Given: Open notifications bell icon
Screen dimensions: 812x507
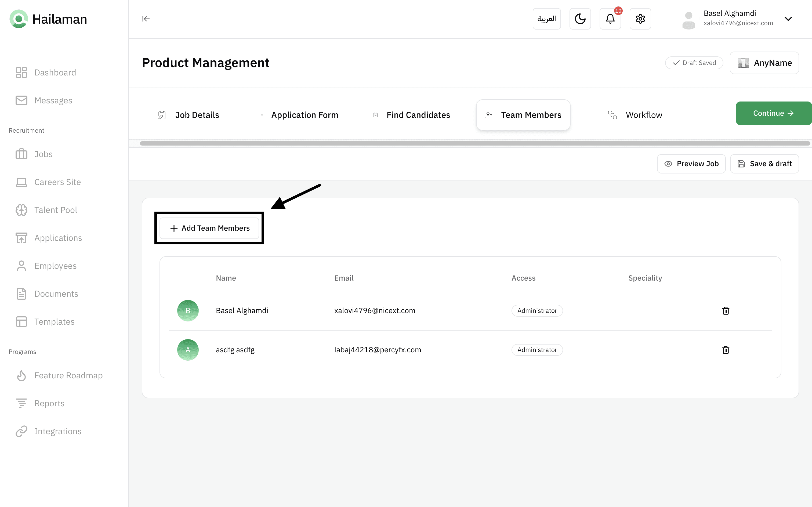Looking at the screenshot, I should (x=610, y=19).
